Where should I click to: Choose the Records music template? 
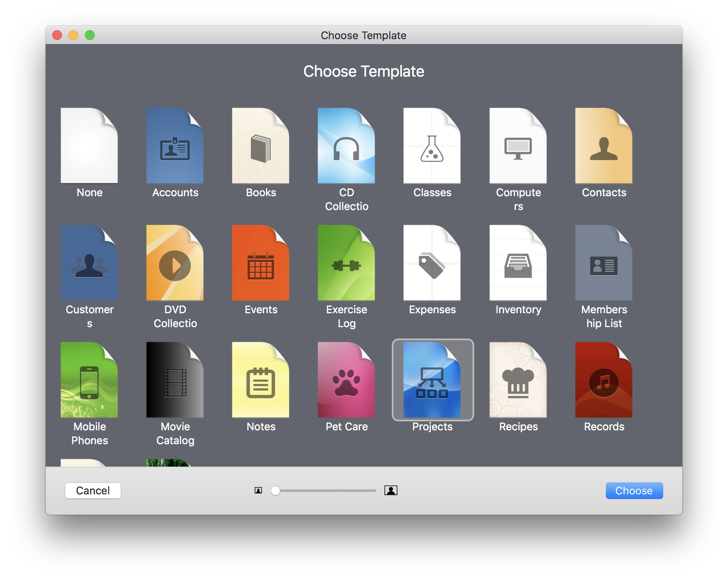click(604, 380)
